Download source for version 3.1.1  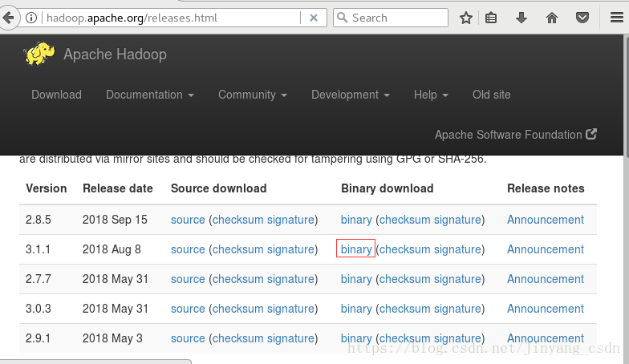tap(188, 249)
